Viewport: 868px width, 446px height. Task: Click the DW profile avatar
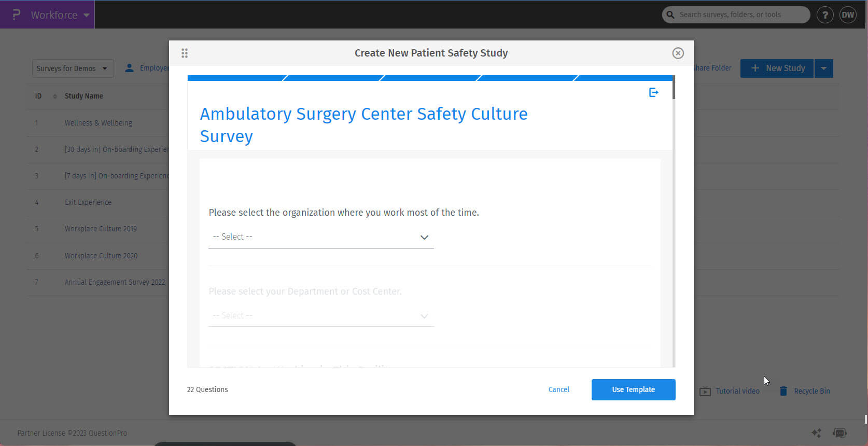coord(848,15)
